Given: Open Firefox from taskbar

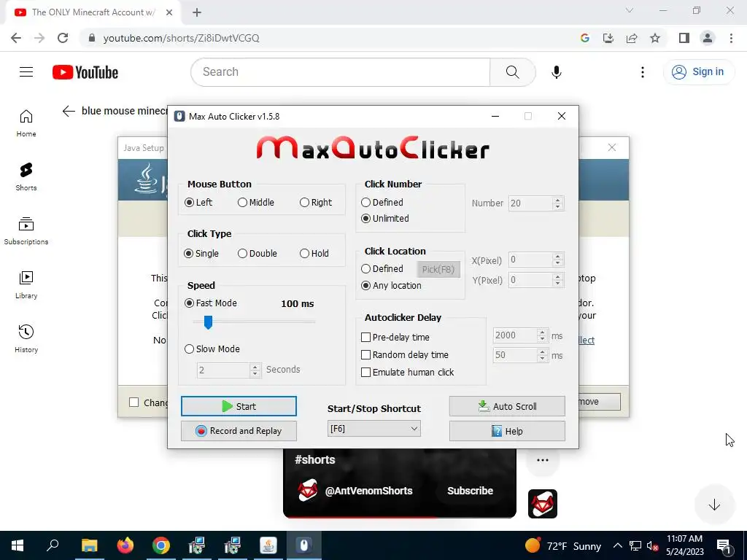Looking at the screenshot, I should pos(125,545).
